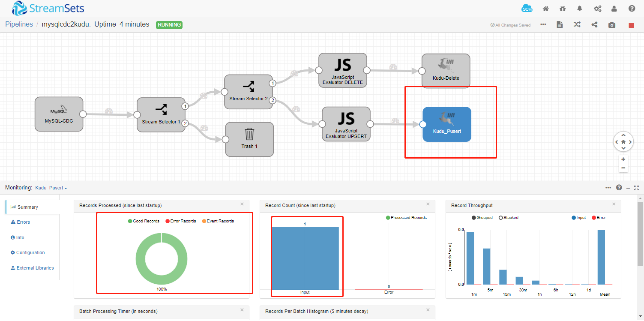Click the RUNNING status badge

[x=169, y=25]
